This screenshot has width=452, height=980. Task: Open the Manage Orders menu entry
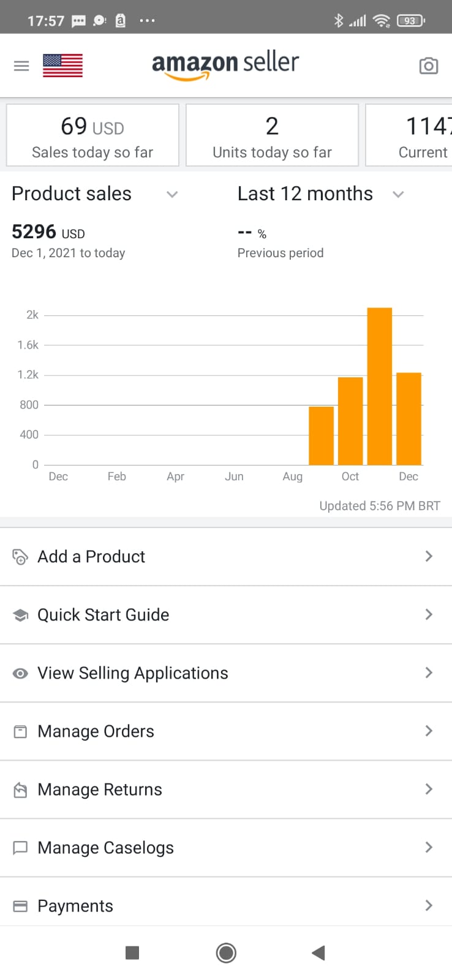click(96, 731)
